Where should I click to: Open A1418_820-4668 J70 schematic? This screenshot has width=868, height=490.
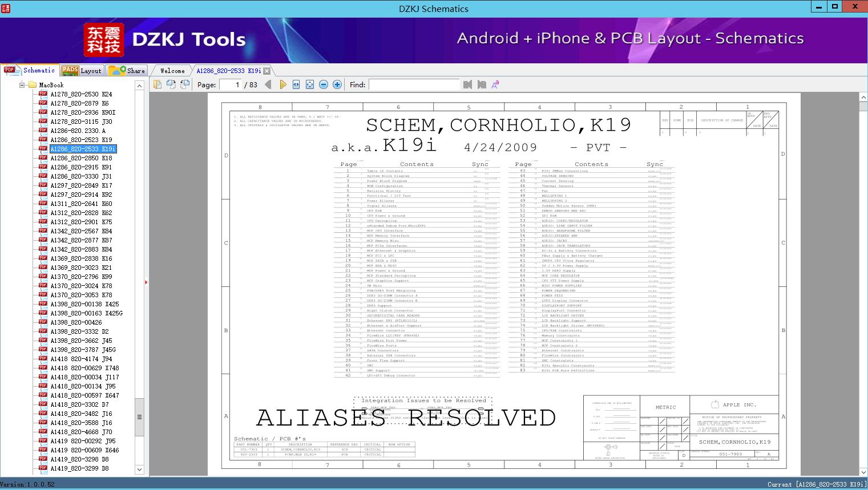point(81,432)
